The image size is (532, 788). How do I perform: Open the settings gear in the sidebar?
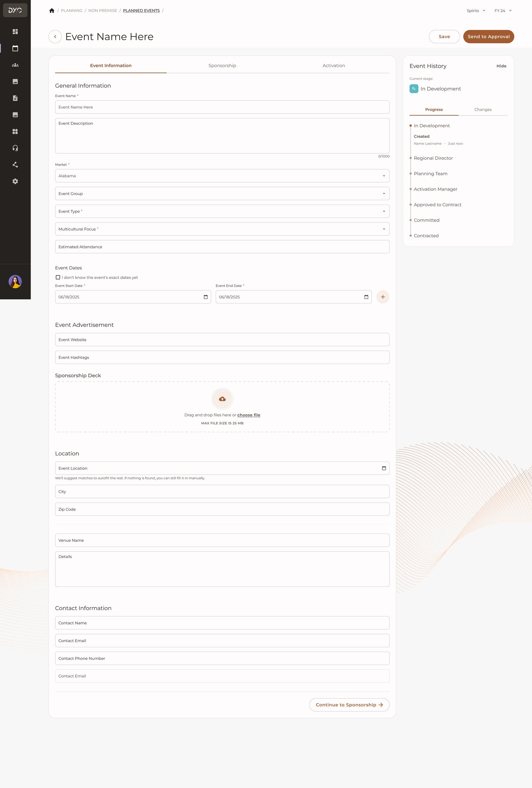coord(15,181)
